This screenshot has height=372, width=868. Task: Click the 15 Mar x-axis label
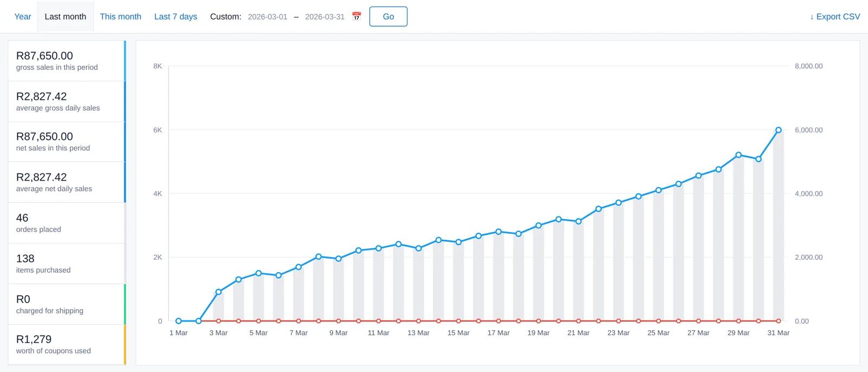(458, 333)
